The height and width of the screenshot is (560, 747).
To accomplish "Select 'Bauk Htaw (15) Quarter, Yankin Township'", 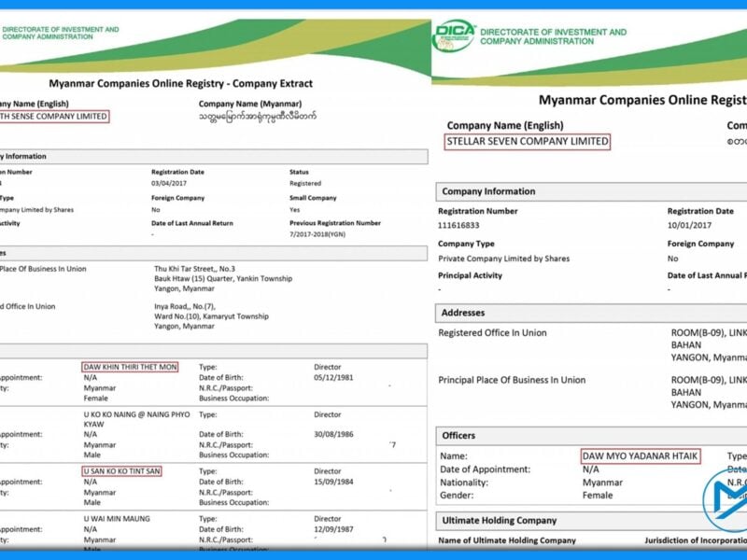I will (x=223, y=278).
